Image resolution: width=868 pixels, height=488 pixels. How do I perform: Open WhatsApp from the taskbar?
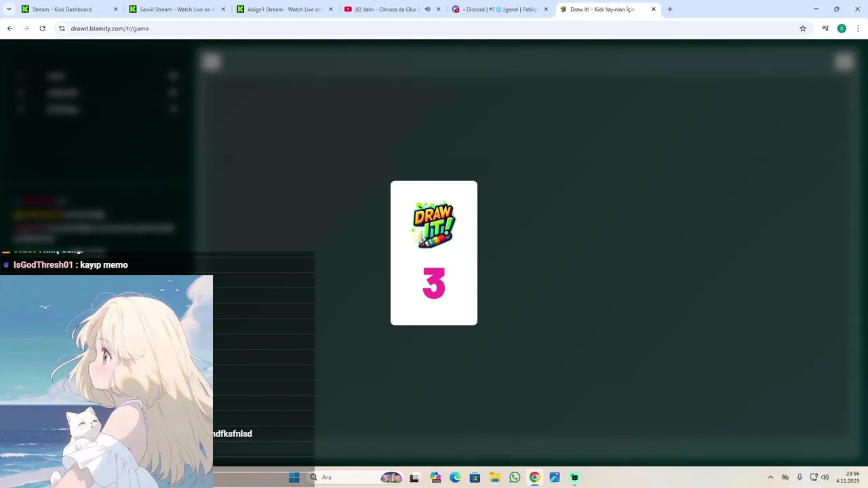515,477
